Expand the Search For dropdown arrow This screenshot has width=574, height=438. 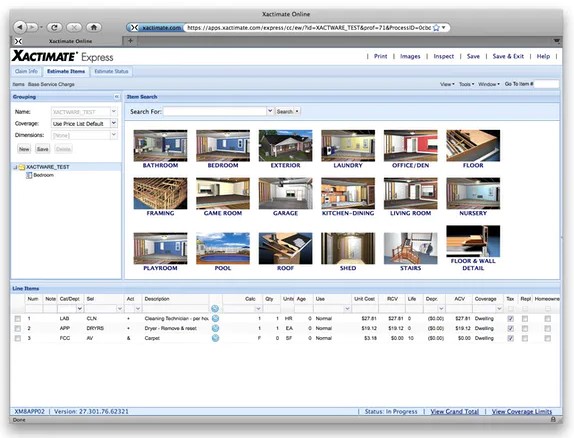tap(270, 111)
